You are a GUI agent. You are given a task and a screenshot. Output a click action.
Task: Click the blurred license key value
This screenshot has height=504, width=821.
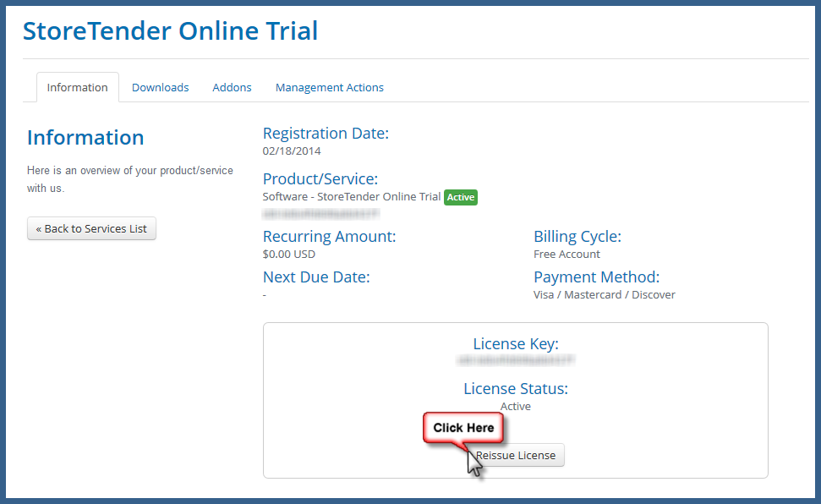[516, 359]
